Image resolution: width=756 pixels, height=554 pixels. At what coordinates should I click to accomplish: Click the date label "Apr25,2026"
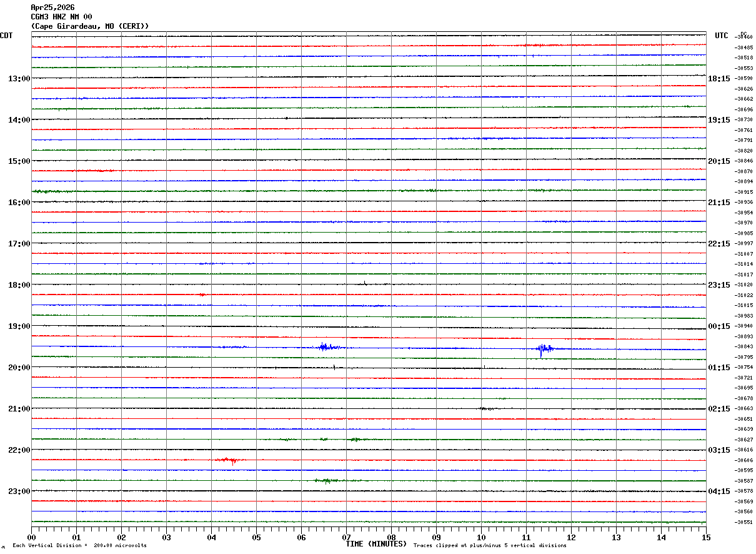click(x=52, y=8)
